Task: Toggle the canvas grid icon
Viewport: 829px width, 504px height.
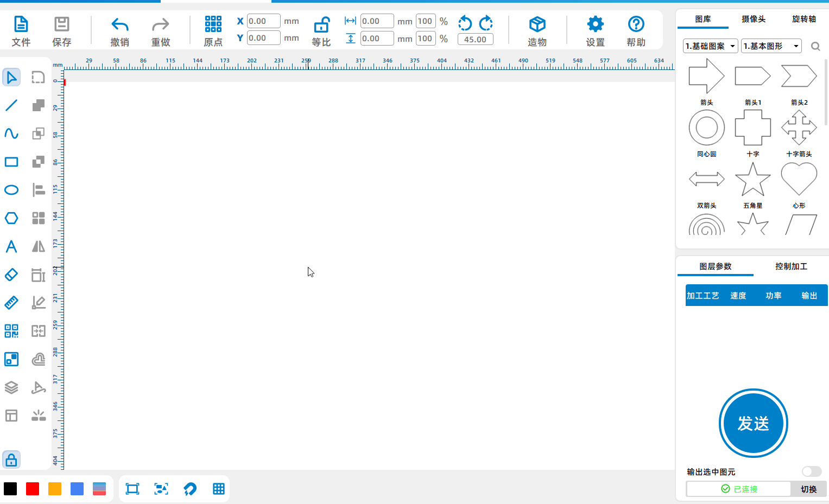Action: (x=219, y=489)
